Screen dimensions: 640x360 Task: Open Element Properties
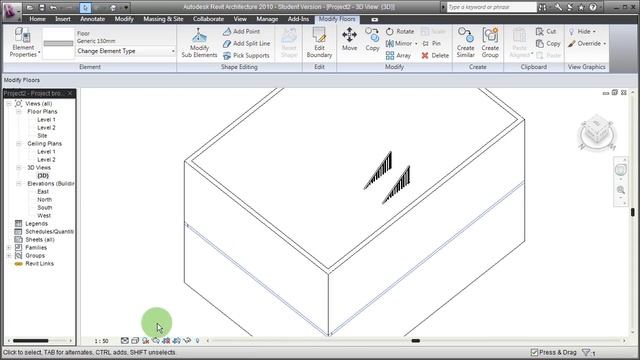(23, 42)
